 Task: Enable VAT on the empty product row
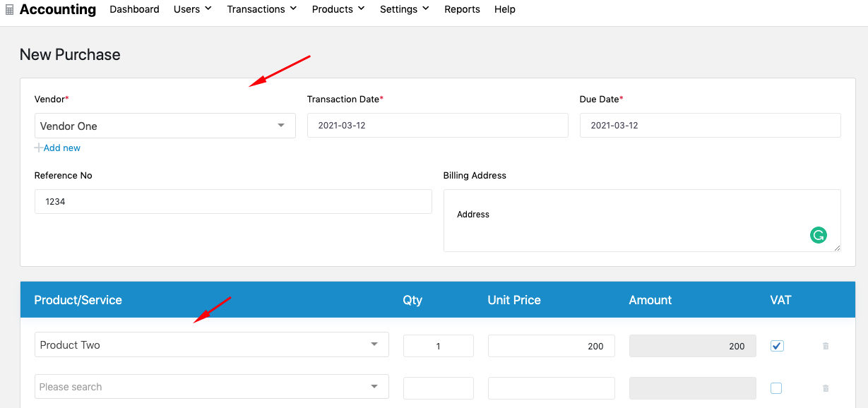click(776, 388)
